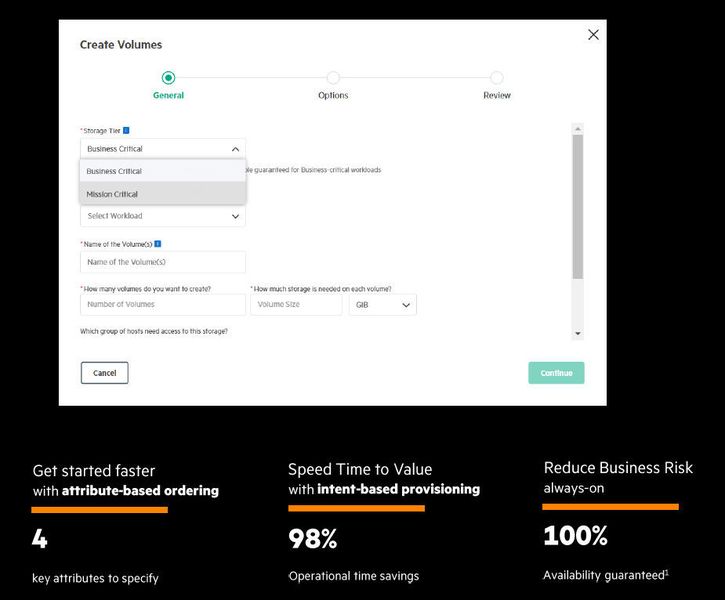The image size is (725, 600).
Task: Open the GiB unit dropdown
Action: (383, 305)
